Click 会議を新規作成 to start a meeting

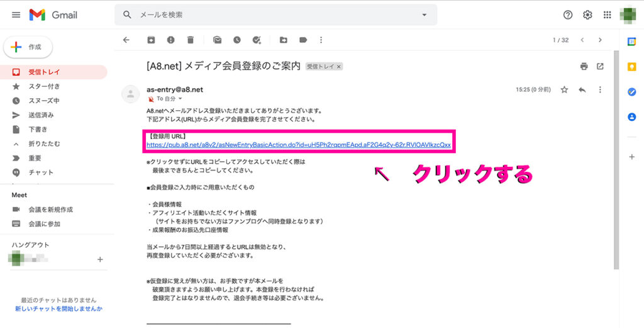click(x=50, y=210)
